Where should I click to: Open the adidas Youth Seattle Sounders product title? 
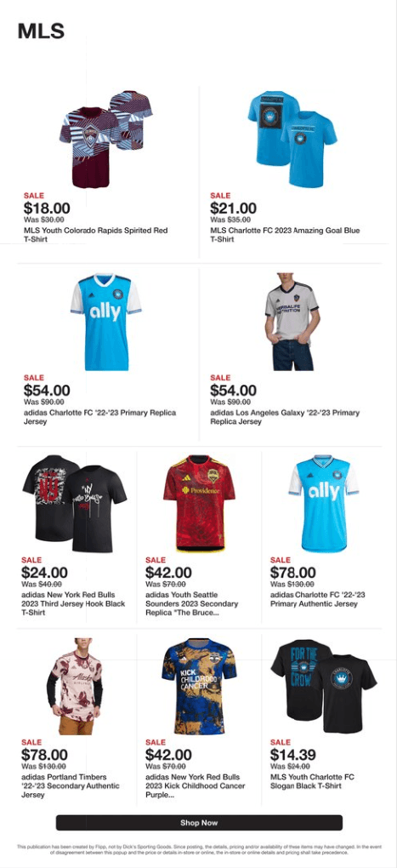pos(191,603)
